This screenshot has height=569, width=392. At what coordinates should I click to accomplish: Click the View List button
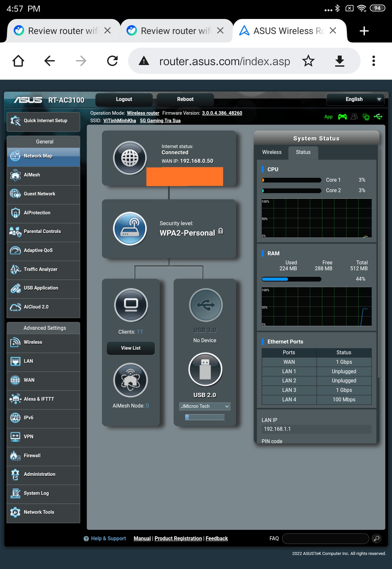click(131, 348)
